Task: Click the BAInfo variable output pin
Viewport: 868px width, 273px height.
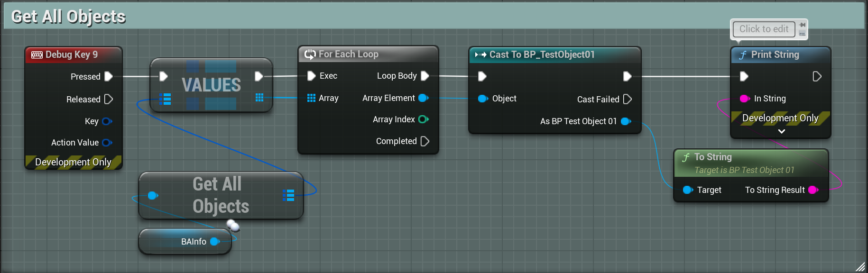Action: (215, 242)
